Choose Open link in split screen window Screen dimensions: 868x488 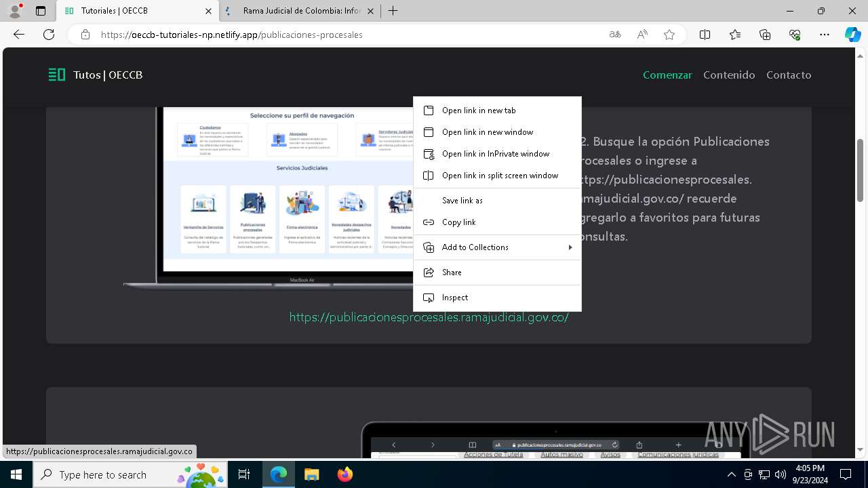[497, 176]
